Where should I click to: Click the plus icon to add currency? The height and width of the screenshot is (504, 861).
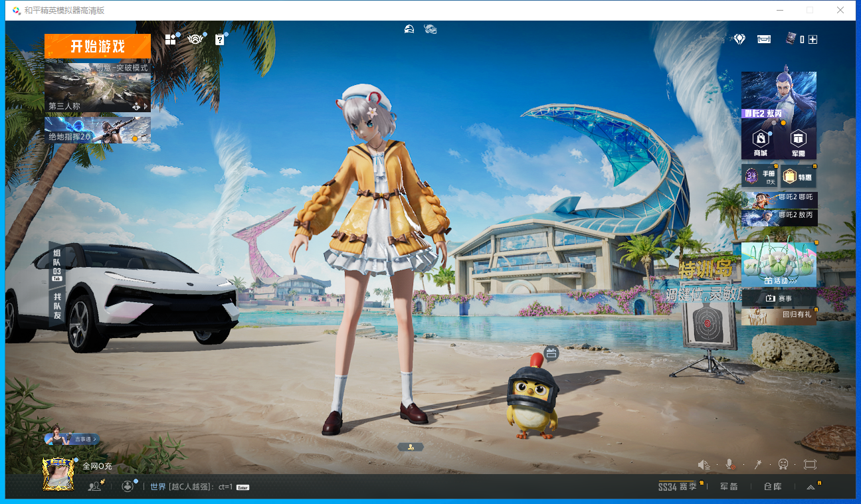click(813, 39)
